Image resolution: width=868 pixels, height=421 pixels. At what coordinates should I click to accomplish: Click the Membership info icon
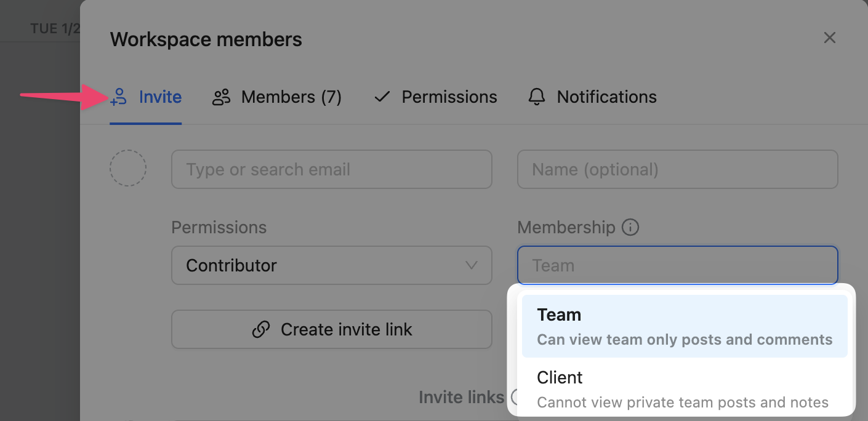tap(630, 228)
